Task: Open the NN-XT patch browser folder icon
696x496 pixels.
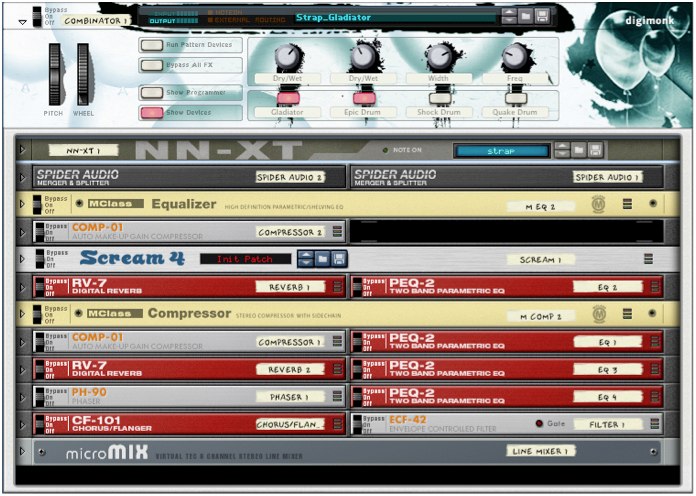Action: point(579,150)
